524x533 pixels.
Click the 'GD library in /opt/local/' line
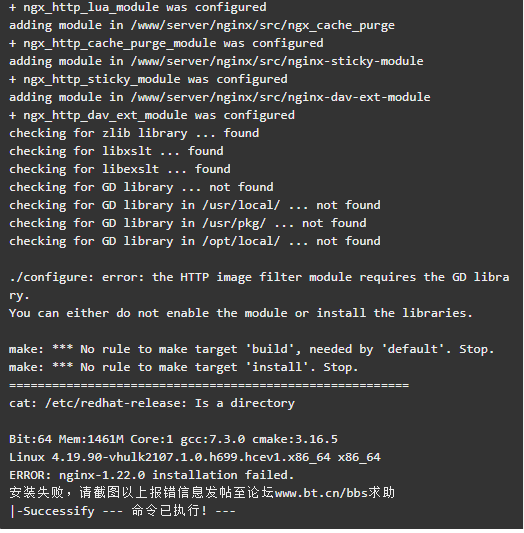195,241
